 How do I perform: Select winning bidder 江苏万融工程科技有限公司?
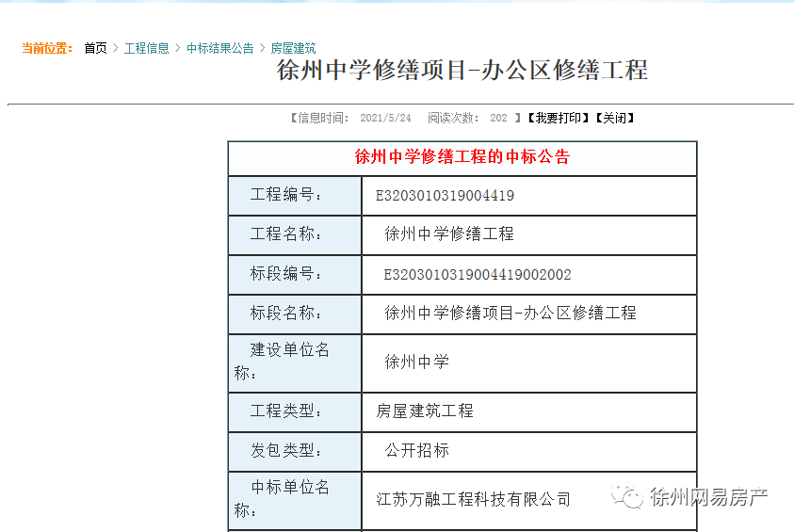pyautogui.click(x=473, y=500)
